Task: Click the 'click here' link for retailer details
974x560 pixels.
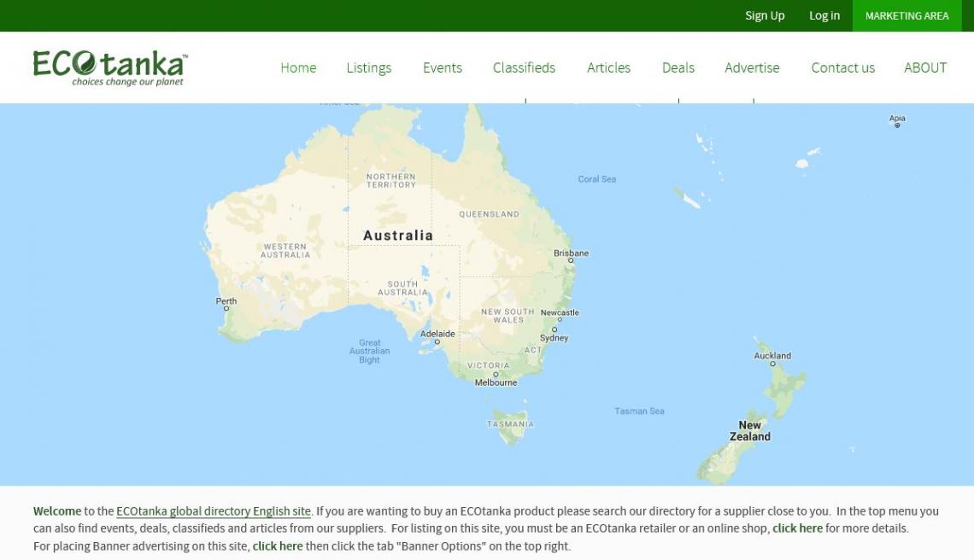Action: (797, 528)
